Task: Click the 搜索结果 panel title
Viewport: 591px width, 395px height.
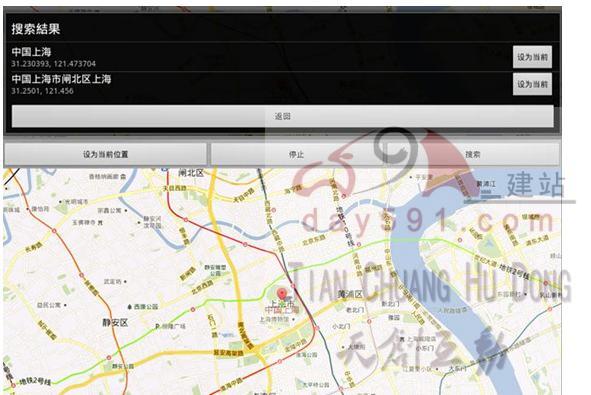Action: tap(36, 29)
